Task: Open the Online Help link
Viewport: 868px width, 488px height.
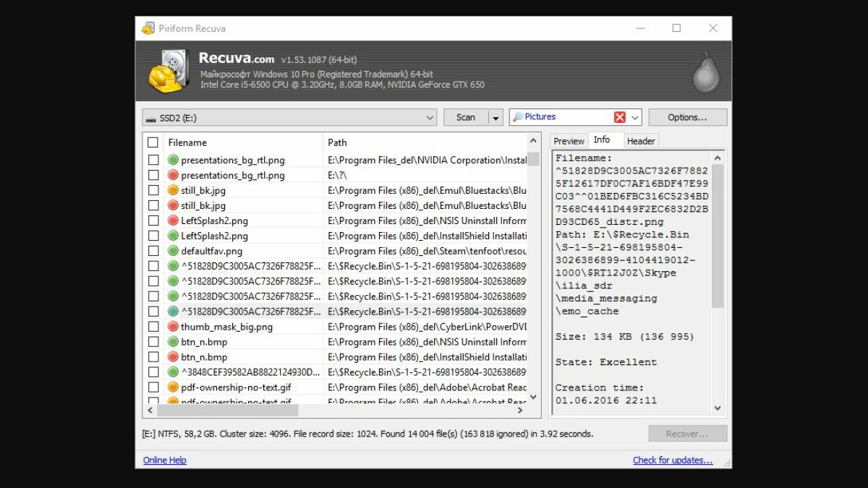Action: pyautogui.click(x=165, y=461)
